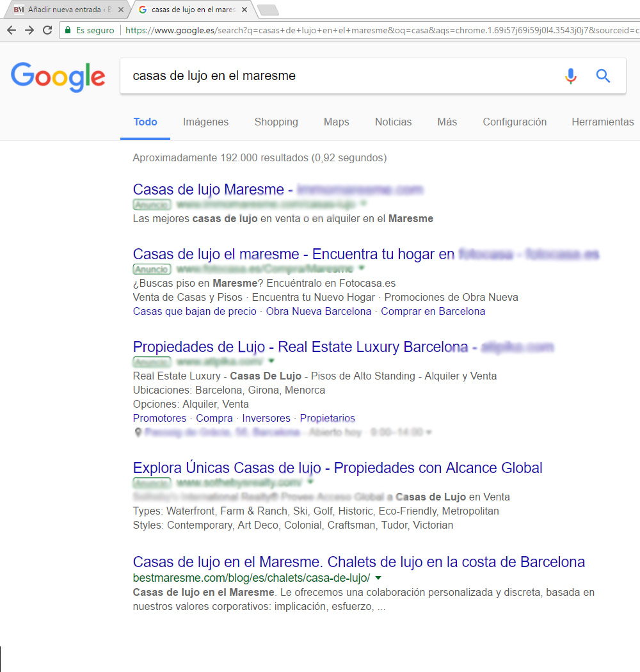Show Noticias results
This screenshot has width=640, height=672.
coord(393,122)
